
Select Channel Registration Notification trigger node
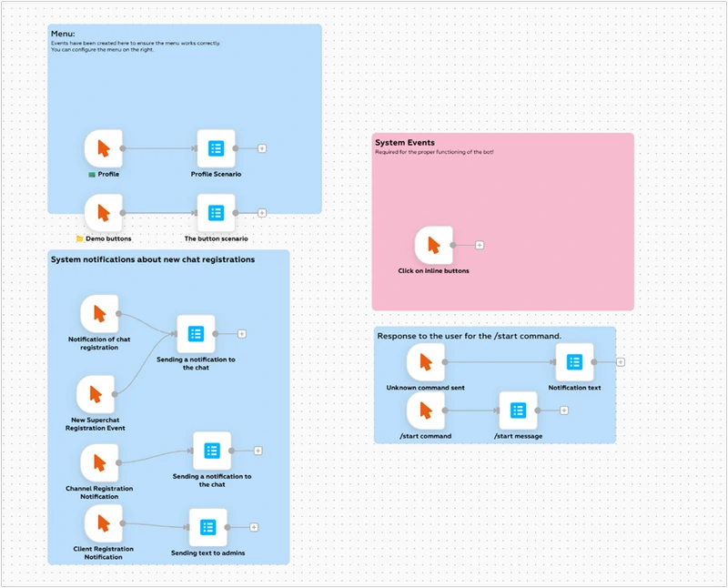point(99,462)
